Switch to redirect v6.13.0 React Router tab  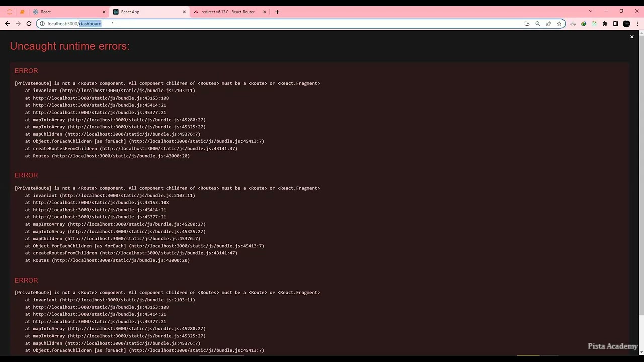click(230, 12)
